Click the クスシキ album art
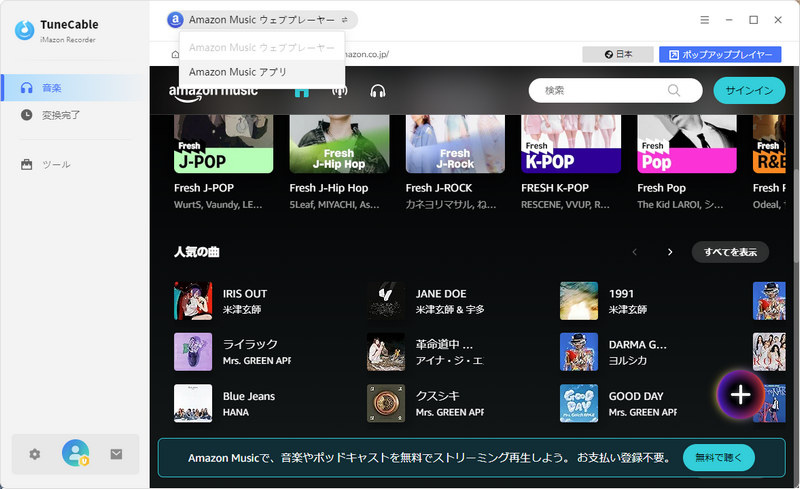 tap(386, 403)
